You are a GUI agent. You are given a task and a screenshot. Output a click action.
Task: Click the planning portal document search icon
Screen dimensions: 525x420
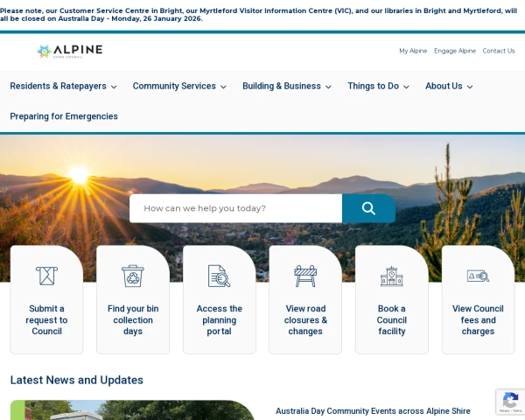tap(219, 276)
